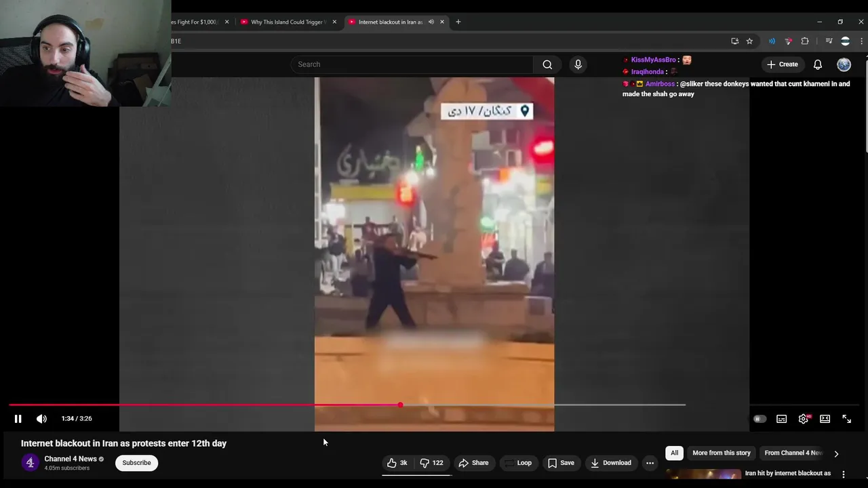Screen dimensions: 868x488
Task: Click the '4.05m subscribers' text
Action: (66, 468)
